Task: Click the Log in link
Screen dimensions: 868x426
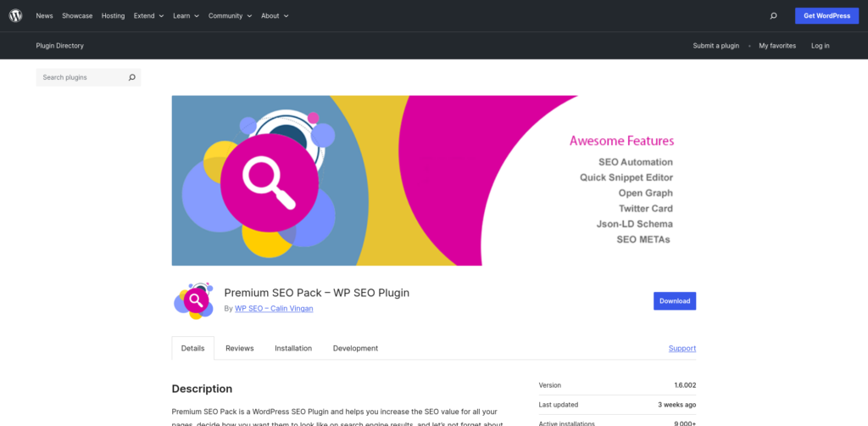Action: [820, 46]
